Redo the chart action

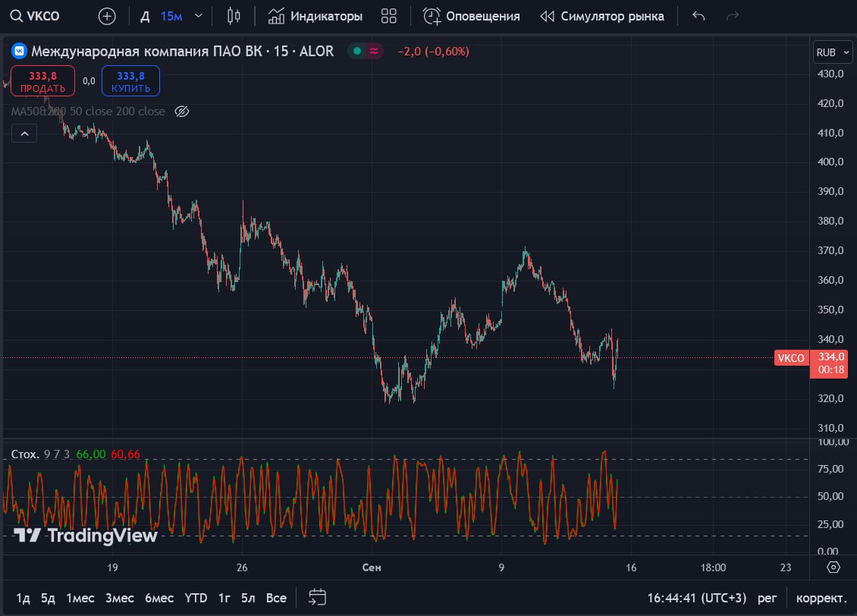click(x=733, y=16)
